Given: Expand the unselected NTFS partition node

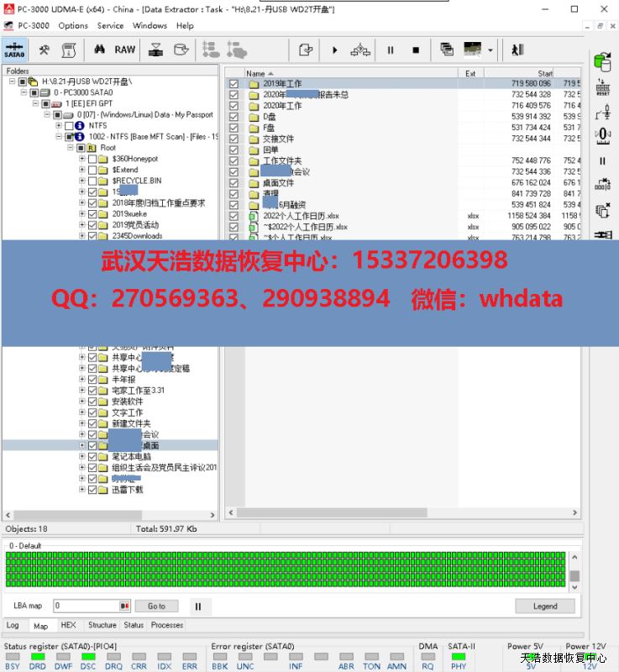Looking at the screenshot, I should [59, 126].
